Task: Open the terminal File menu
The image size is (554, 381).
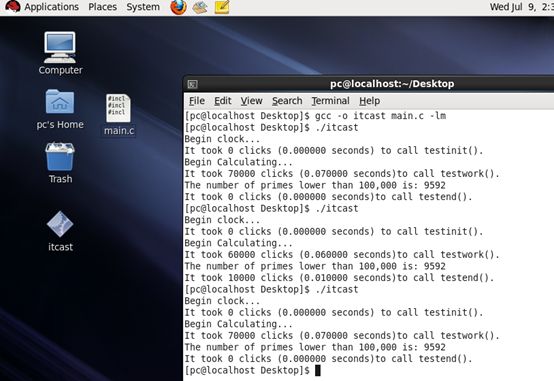Action: tap(197, 101)
